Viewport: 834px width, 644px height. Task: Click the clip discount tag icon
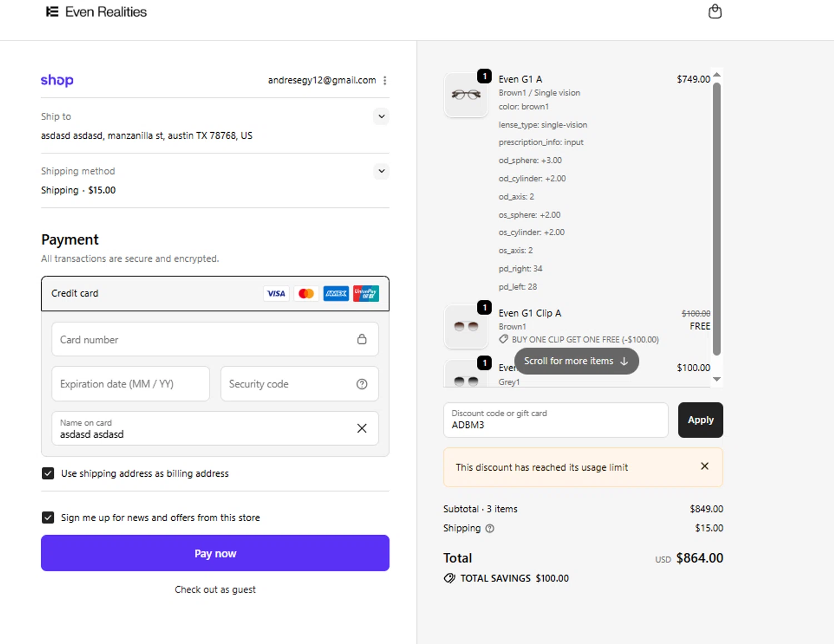pos(503,339)
